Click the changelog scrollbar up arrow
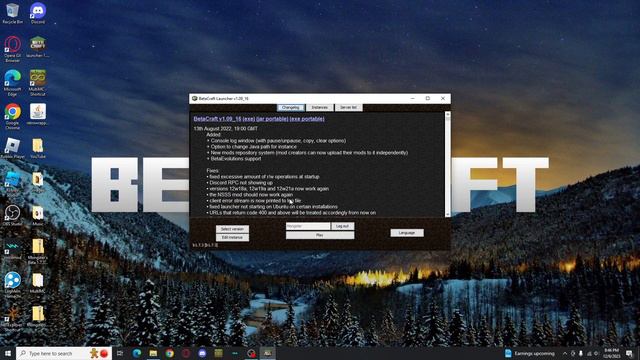This screenshot has height=360, width=640. click(x=448, y=114)
